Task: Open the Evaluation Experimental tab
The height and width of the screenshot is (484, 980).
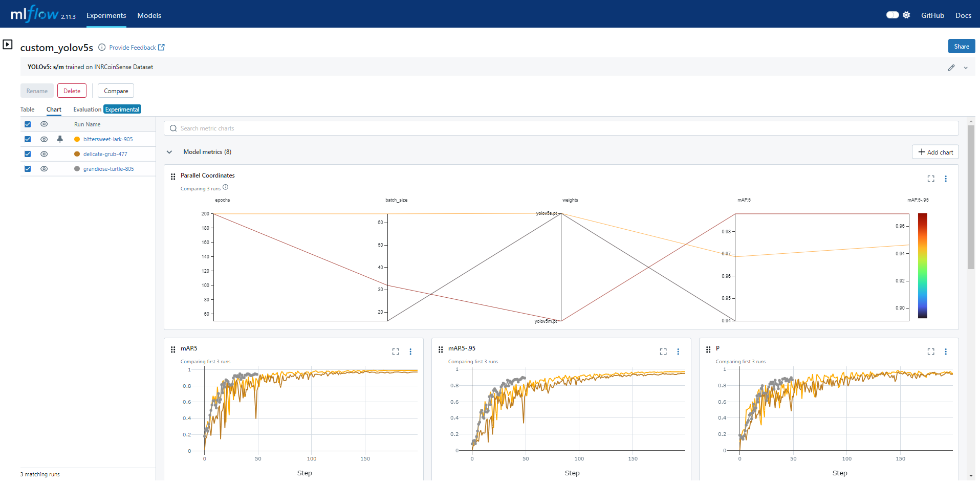Action: [x=107, y=109]
